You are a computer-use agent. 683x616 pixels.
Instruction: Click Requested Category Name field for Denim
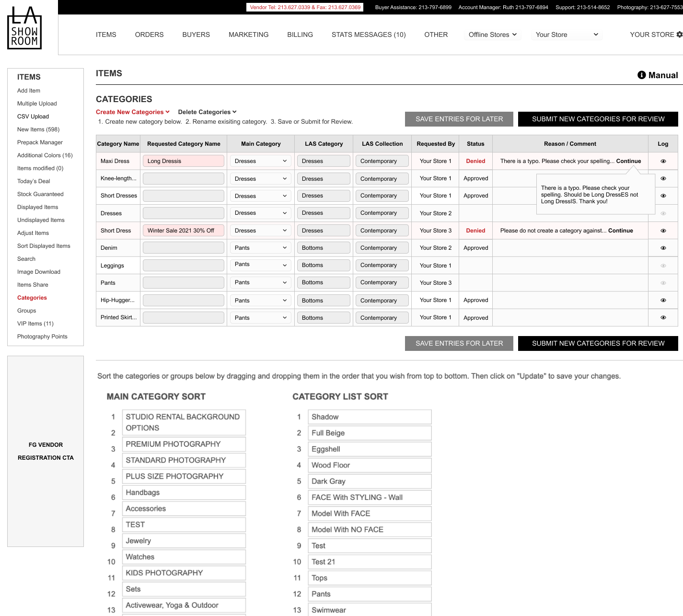pos(183,248)
